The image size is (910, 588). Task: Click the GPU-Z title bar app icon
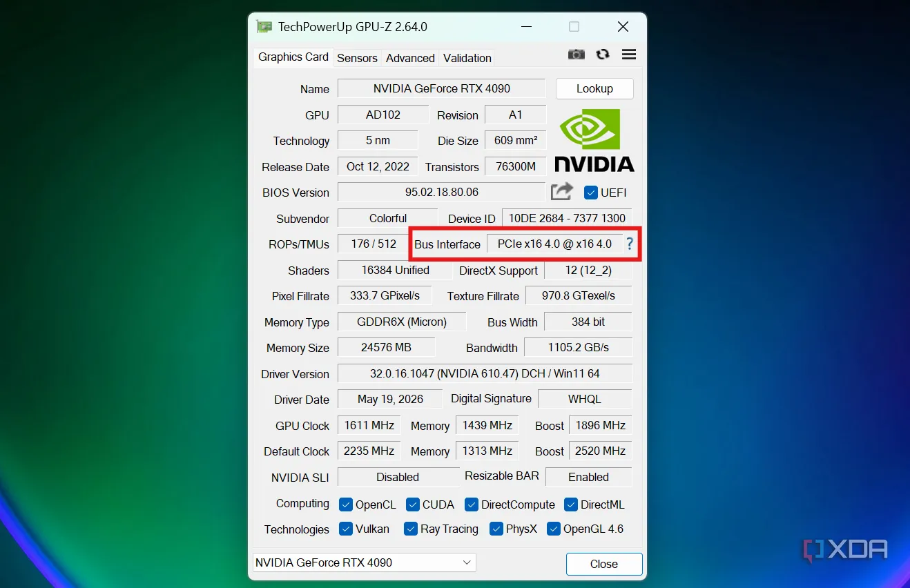264,27
